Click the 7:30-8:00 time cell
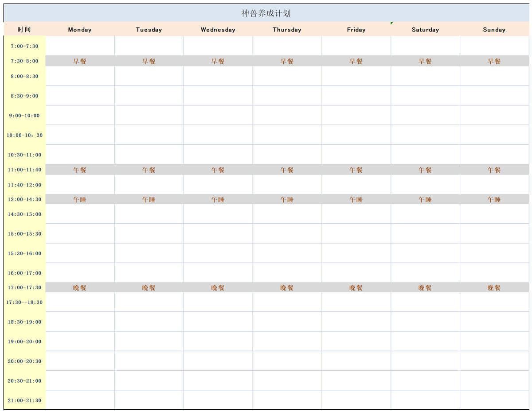The width and height of the screenshot is (532, 411). (x=24, y=61)
